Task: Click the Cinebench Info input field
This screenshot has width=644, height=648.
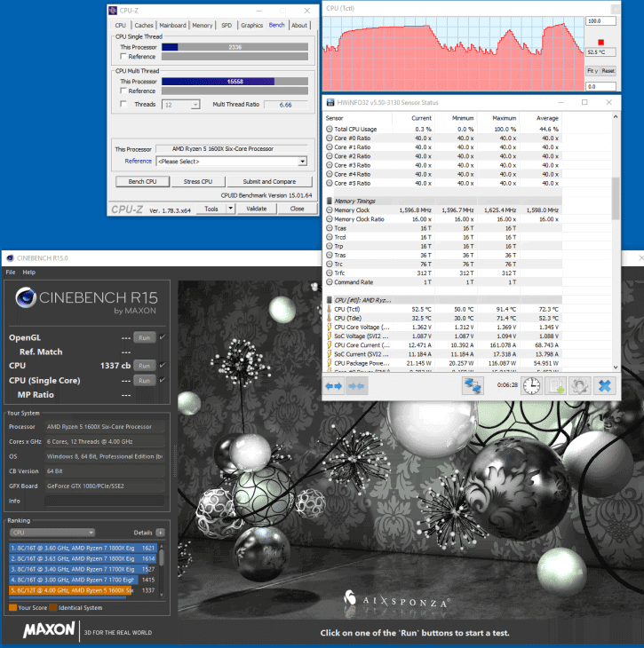Action: point(105,501)
